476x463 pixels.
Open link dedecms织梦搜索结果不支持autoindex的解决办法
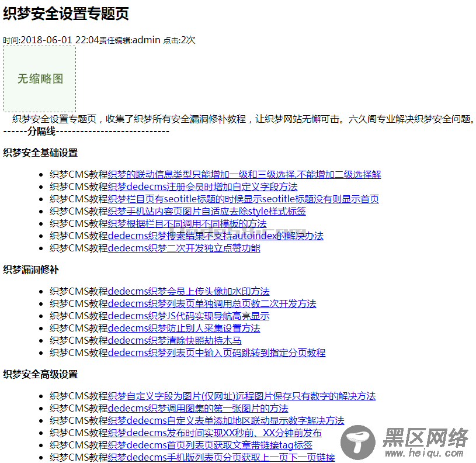(x=216, y=236)
